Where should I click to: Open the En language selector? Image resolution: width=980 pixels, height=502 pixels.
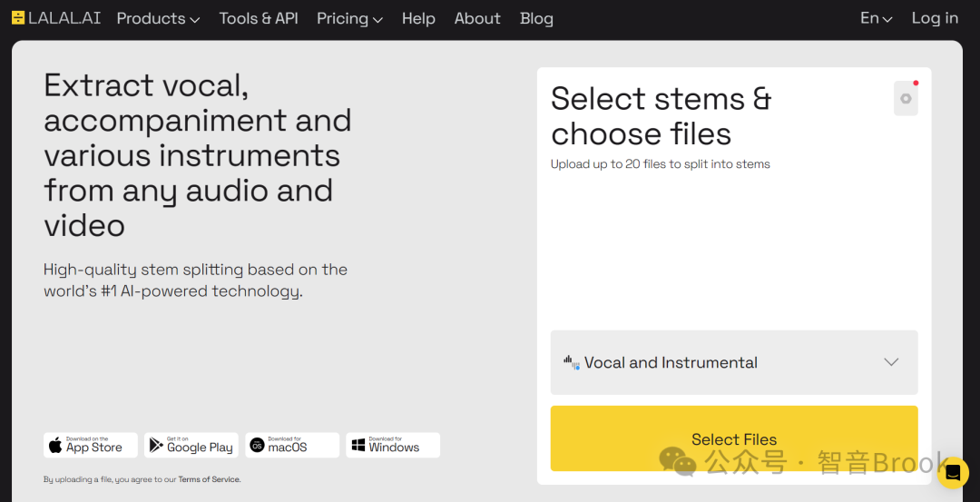[x=877, y=18]
